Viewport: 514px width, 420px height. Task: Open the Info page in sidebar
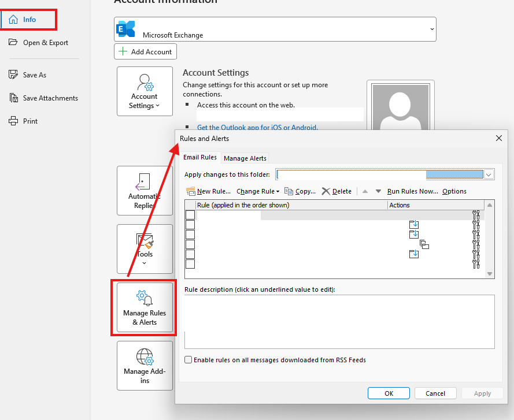pos(29,20)
